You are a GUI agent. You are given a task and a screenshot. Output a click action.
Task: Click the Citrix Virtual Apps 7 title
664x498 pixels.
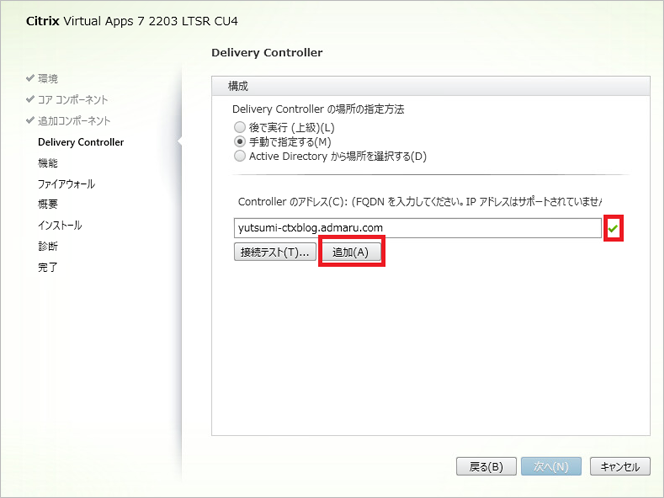tap(132, 21)
